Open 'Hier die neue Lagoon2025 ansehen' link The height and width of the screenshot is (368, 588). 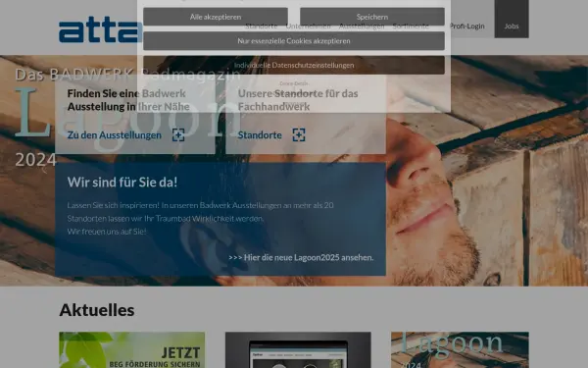coord(301,257)
